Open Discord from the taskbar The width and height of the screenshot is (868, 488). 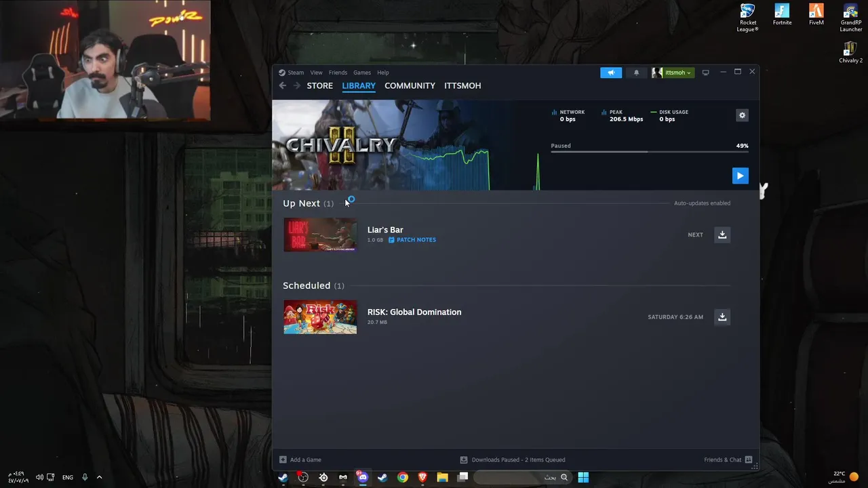pyautogui.click(x=363, y=477)
